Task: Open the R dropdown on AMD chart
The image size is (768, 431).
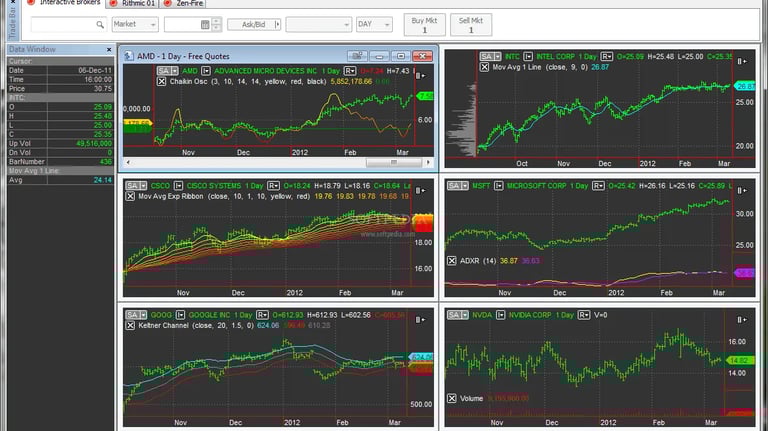Action: (350, 71)
